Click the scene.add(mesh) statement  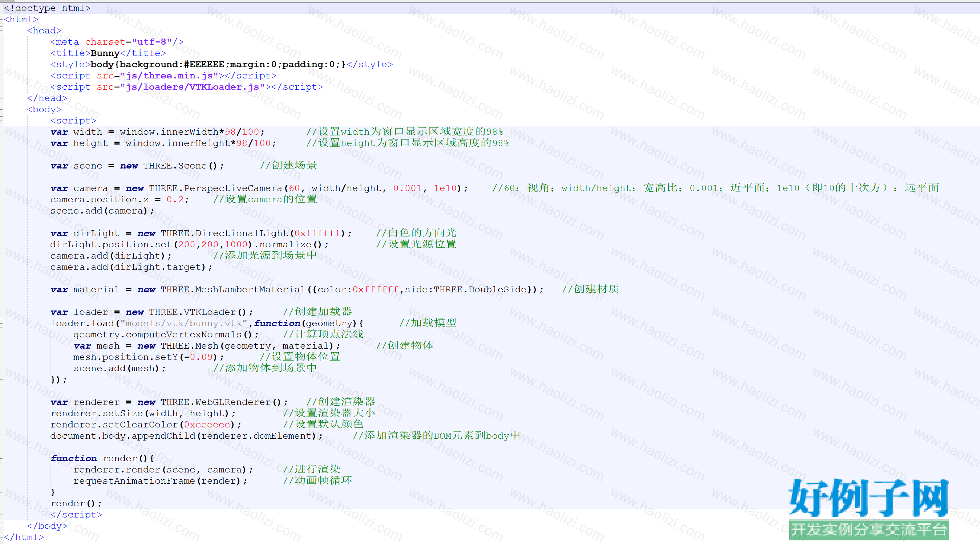120,369
